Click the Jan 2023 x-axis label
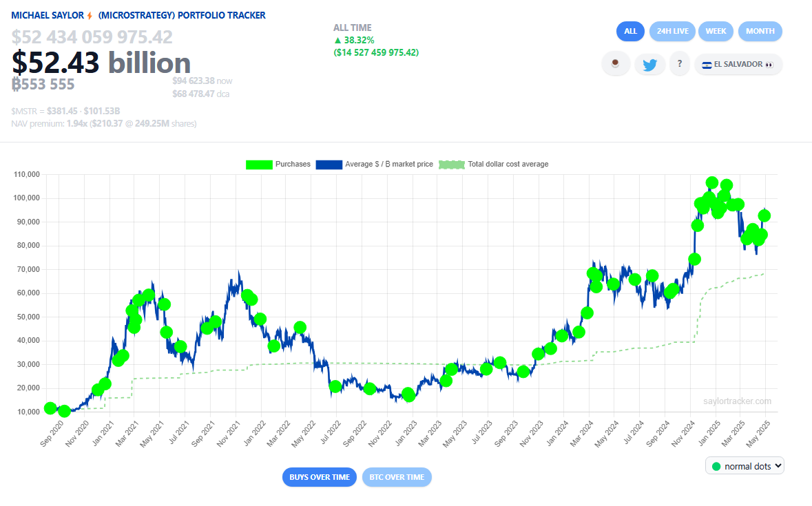812x506 pixels. (406, 433)
